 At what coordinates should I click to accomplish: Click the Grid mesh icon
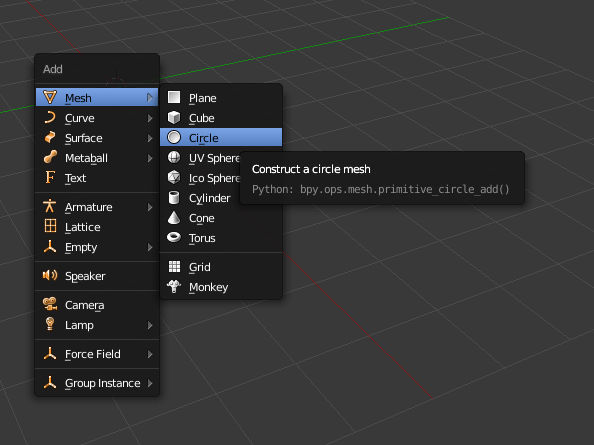coord(174,267)
